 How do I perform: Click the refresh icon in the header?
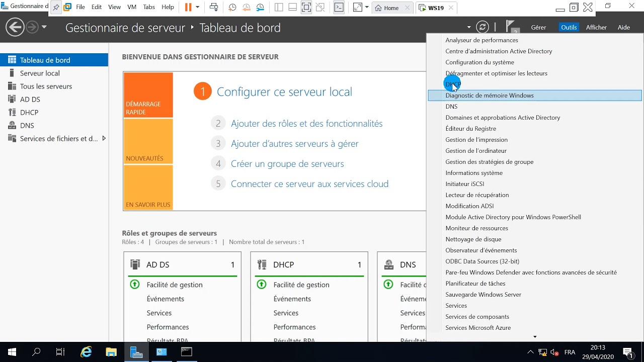coord(482,27)
